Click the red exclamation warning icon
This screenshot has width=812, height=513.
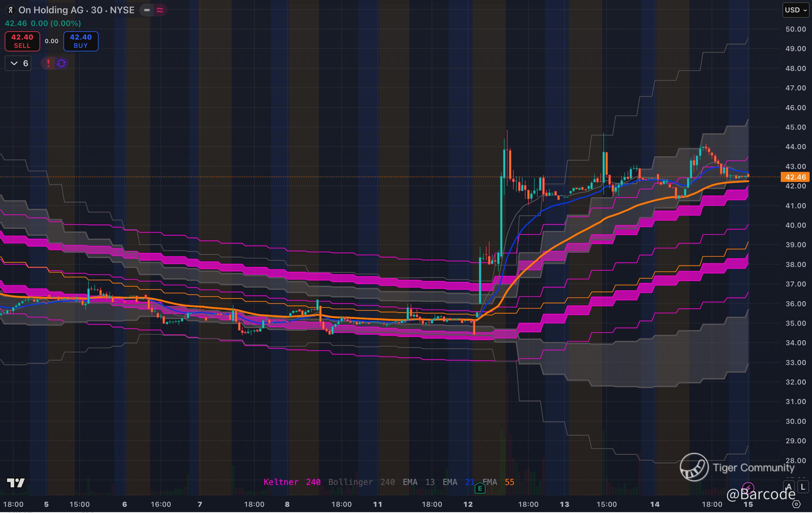tap(48, 63)
